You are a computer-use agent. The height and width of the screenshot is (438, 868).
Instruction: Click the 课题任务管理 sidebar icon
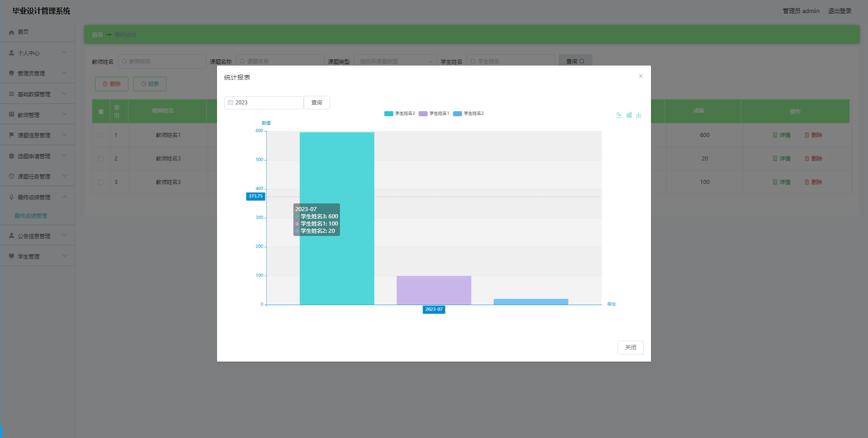click(11, 176)
